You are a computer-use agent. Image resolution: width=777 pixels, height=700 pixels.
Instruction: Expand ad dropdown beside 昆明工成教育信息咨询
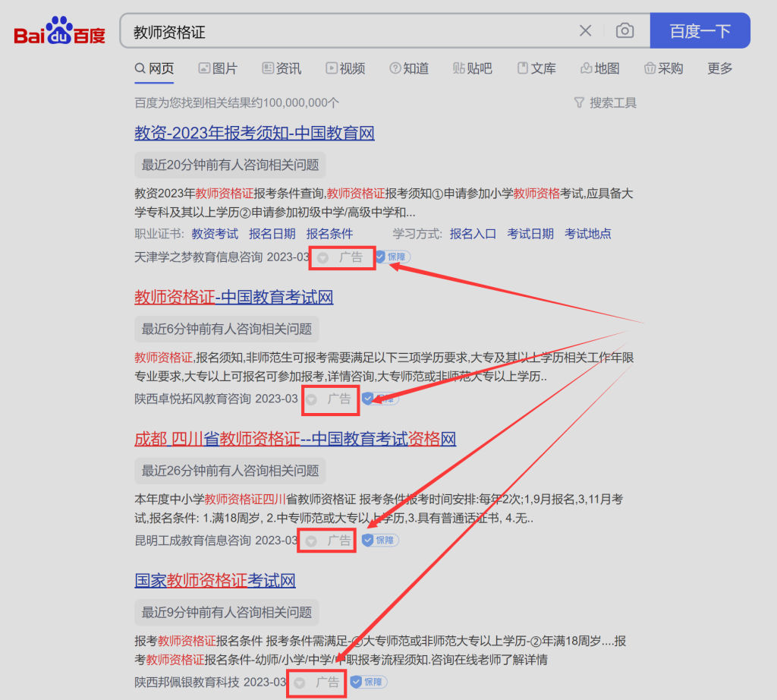[311, 541]
